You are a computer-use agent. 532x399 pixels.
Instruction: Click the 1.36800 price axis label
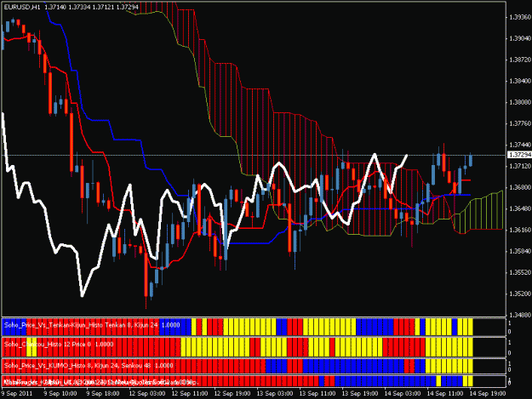(520, 187)
